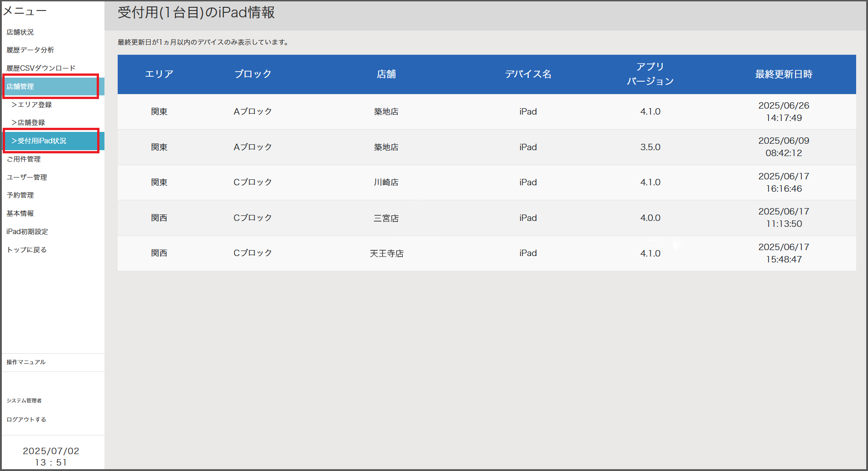Go to the エリア登録 submenu item
868x471 pixels.
click(x=32, y=105)
